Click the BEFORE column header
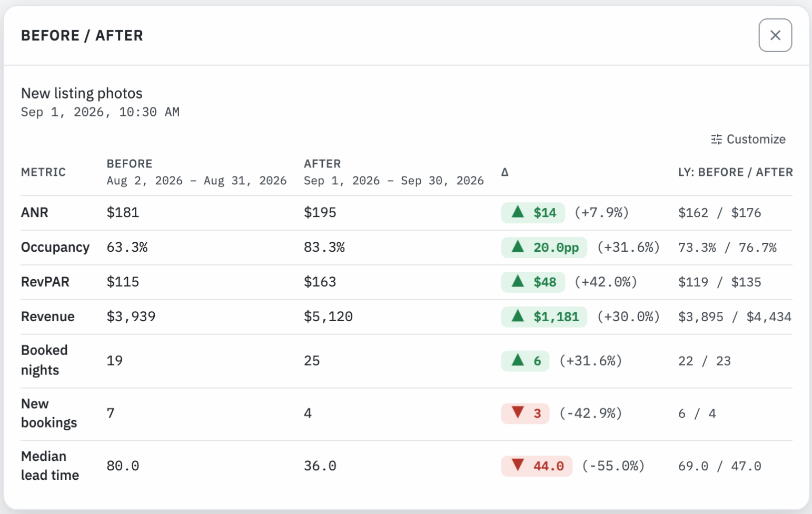 (130, 164)
